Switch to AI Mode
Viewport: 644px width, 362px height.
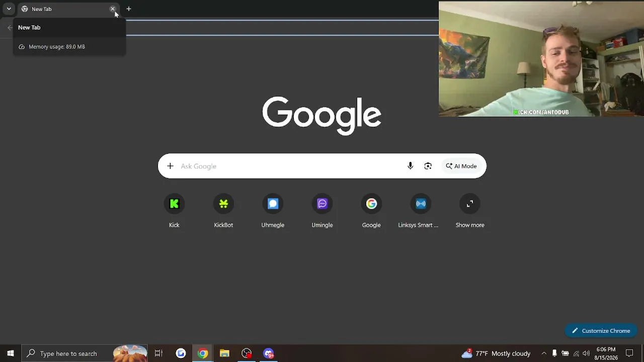click(x=461, y=166)
